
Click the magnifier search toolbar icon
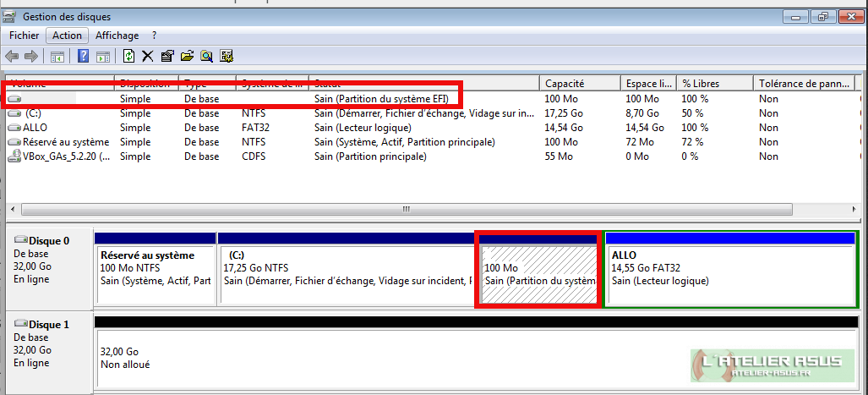pos(206,57)
